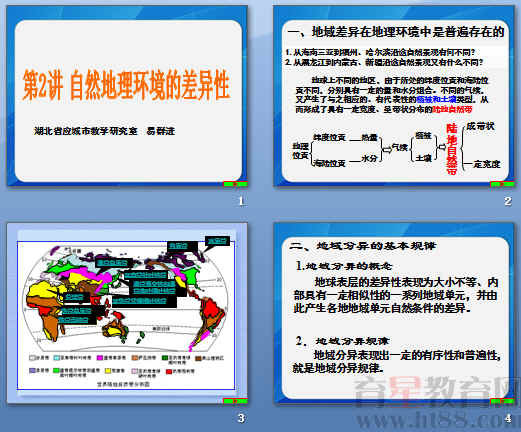This screenshot has height=432, width=521.
Task: Click heading 二、地域分异的基本规律
Action: tap(363, 246)
